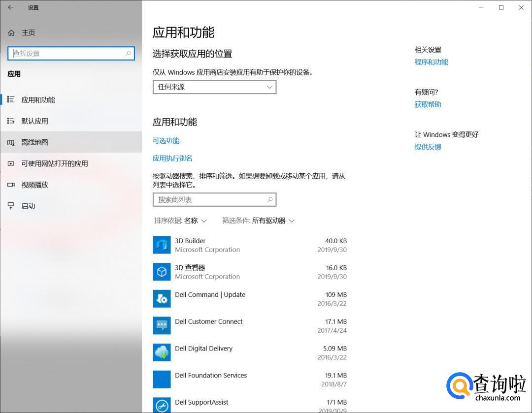Open the 应用和功能 sidebar page
Screen dimensions: 532x413
(71, 100)
